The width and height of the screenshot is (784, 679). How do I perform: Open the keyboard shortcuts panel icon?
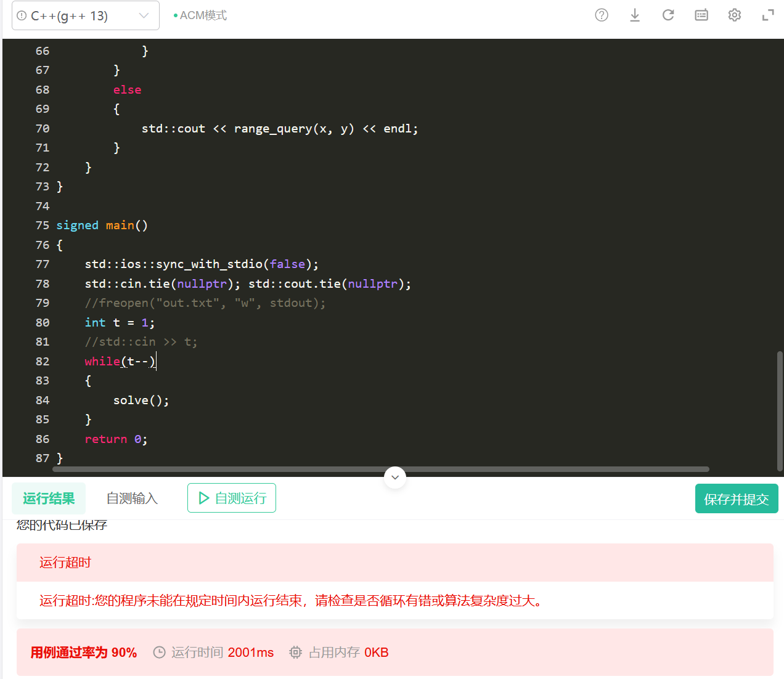(701, 15)
